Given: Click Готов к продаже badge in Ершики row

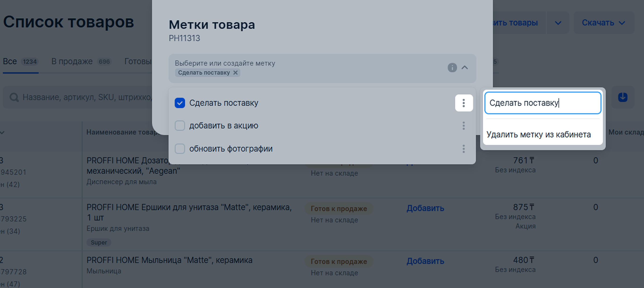Looking at the screenshot, I should click(339, 208).
